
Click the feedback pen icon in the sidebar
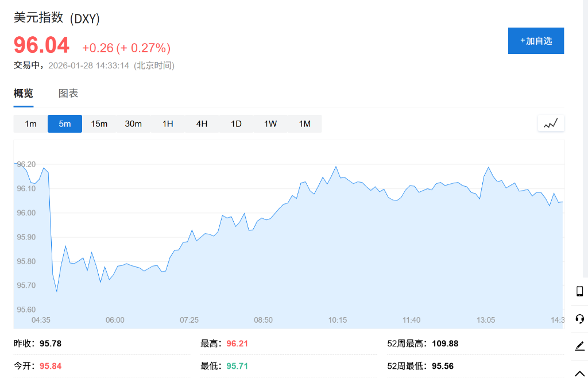coord(579,346)
